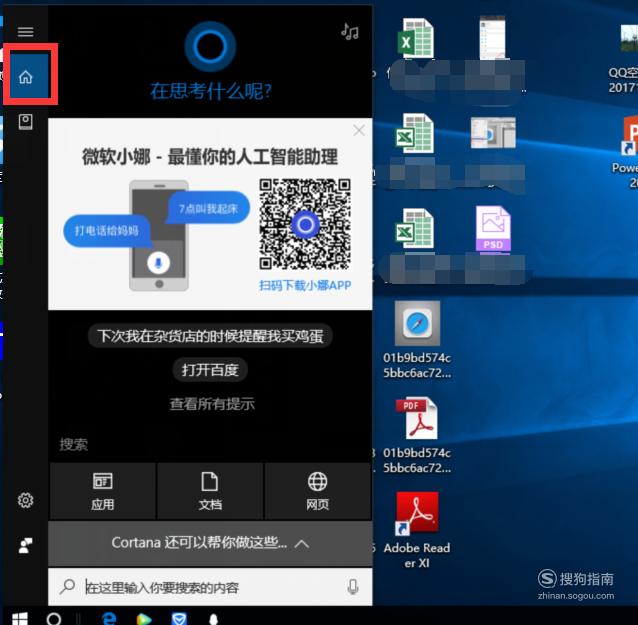638x625 pixels.
Task: Click 打电话给妈妈 speech bubble
Action: [107, 231]
